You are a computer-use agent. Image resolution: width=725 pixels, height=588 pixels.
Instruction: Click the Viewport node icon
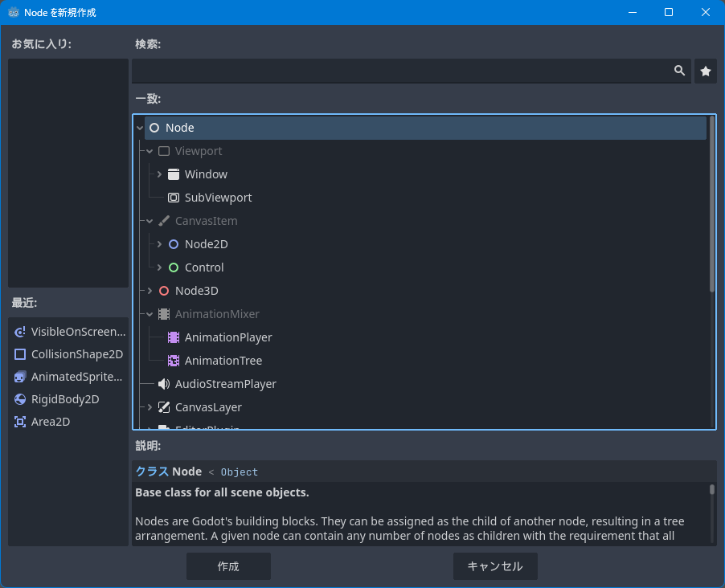tap(164, 151)
